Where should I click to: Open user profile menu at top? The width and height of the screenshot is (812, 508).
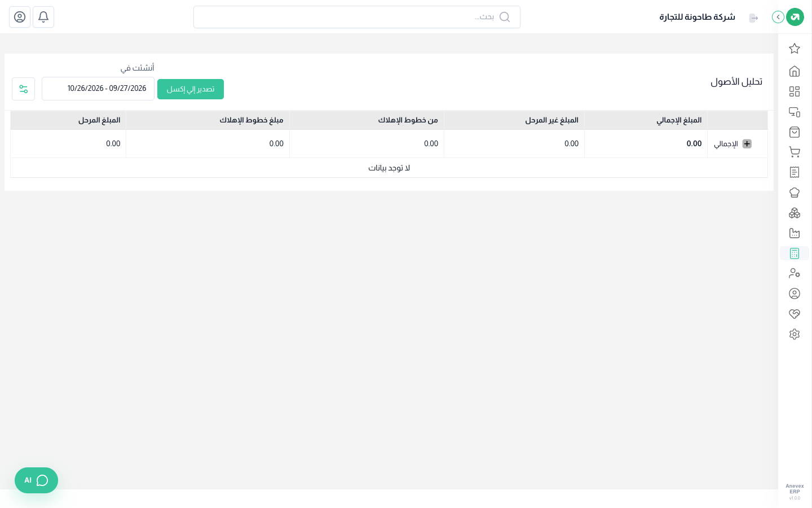[20, 17]
